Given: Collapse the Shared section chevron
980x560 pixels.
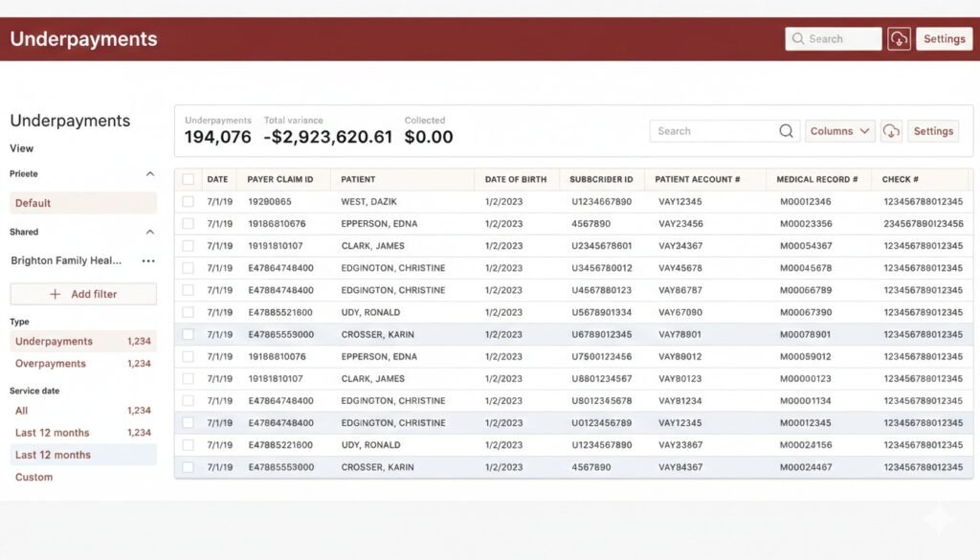Looking at the screenshot, I should [149, 232].
